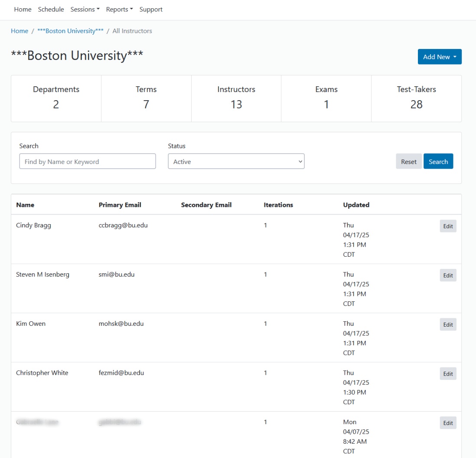Image resolution: width=476 pixels, height=458 pixels.
Task: Click the Search button
Action: pos(438,161)
